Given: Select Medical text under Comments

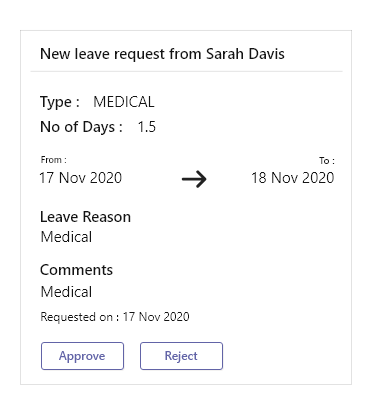Looking at the screenshot, I should pyautogui.click(x=66, y=292).
